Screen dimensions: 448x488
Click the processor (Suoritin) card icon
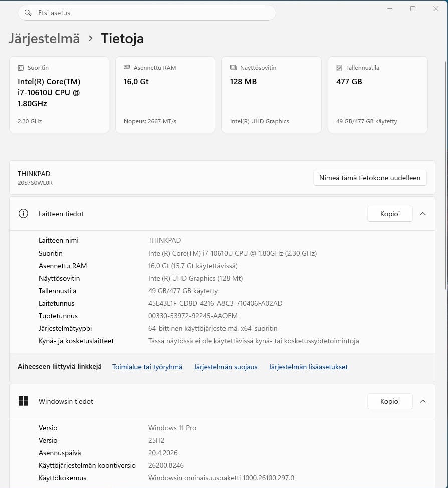pos(21,68)
